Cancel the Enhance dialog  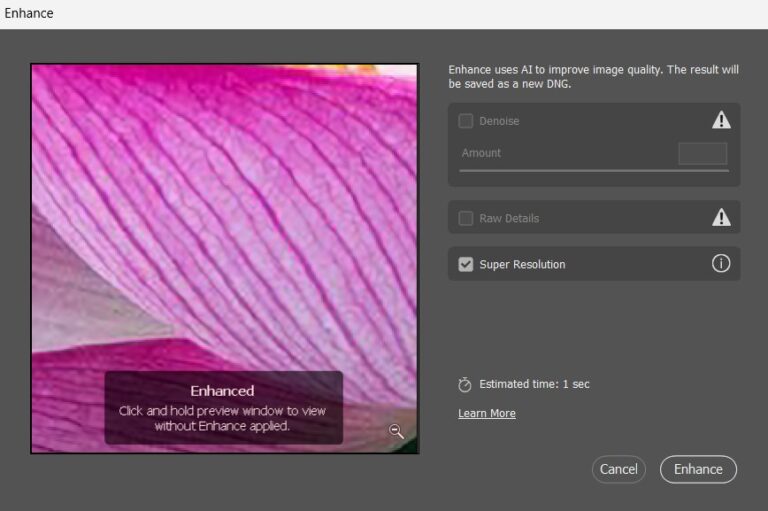[x=619, y=469]
